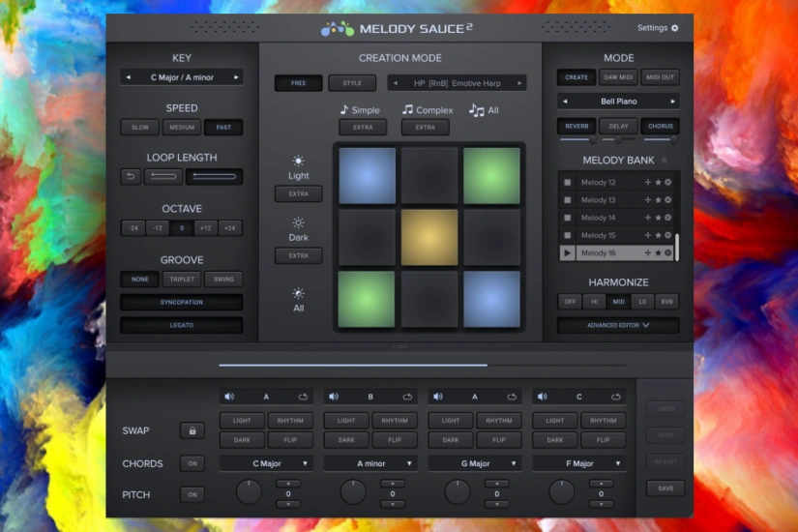Set groove to Triplet

click(x=182, y=280)
